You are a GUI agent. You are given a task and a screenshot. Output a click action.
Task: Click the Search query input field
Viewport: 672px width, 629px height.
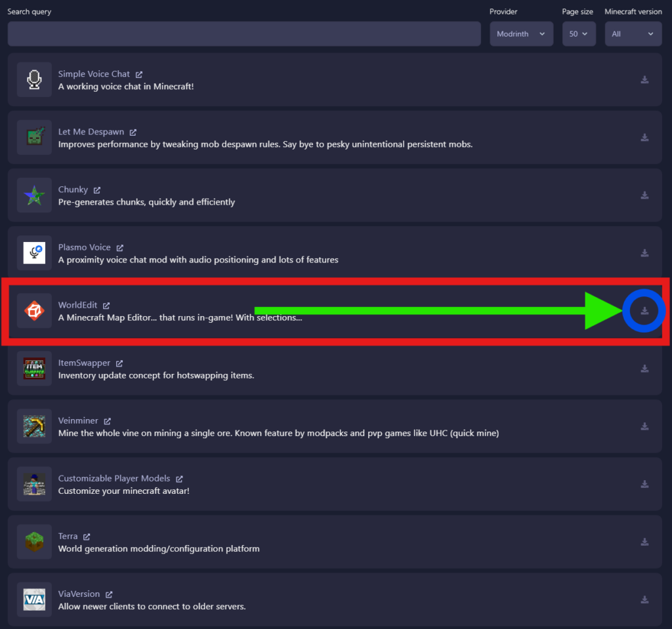coord(244,34)
